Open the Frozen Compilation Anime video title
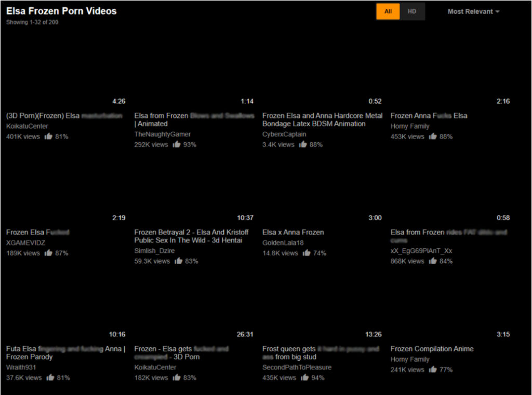Viewport: 532px width, 395px height. point(432,349)
